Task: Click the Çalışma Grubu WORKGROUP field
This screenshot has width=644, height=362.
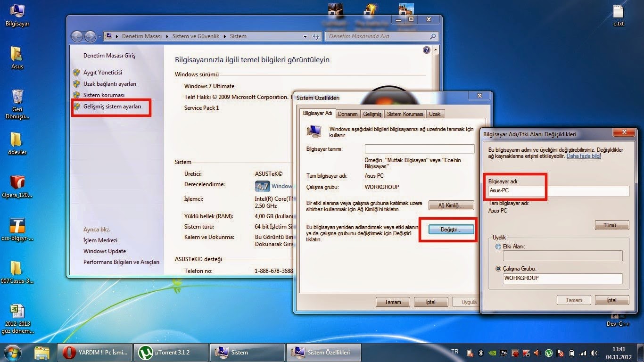Action: (x=563, y=279)
